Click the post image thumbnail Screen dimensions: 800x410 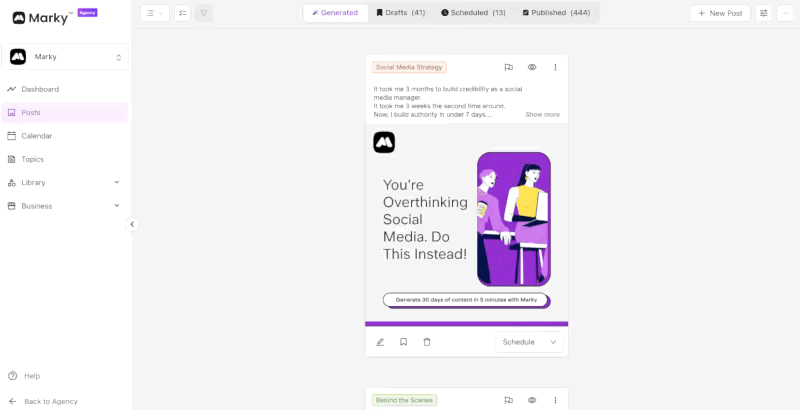(466, 224)
